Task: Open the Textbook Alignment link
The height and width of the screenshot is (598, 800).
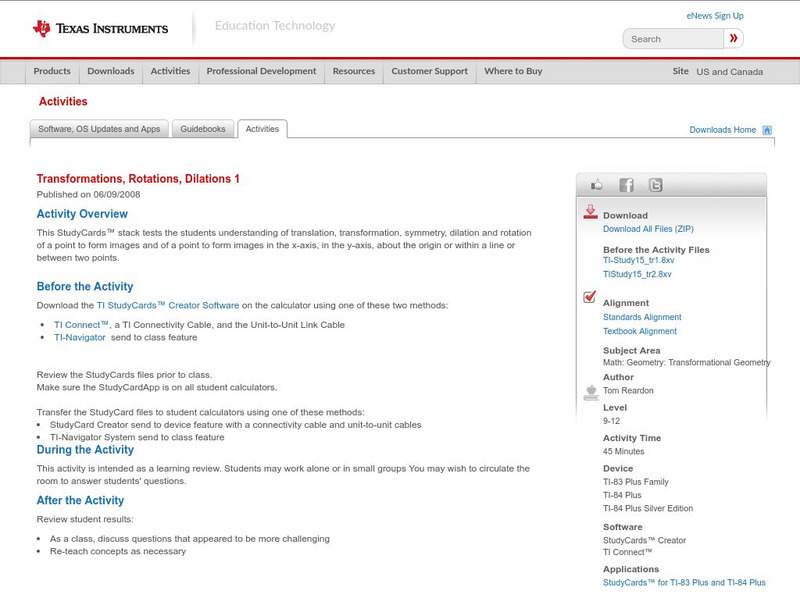Action: 640,331
